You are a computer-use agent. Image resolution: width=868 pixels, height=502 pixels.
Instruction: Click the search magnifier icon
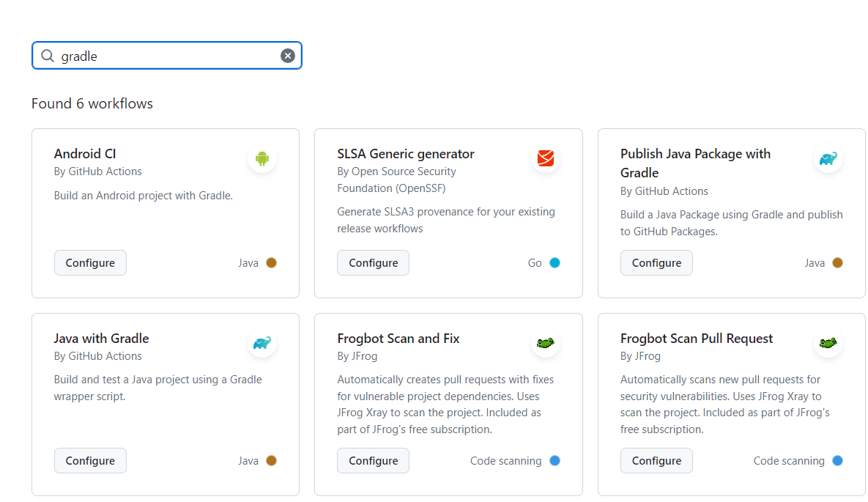click(48, 56)
